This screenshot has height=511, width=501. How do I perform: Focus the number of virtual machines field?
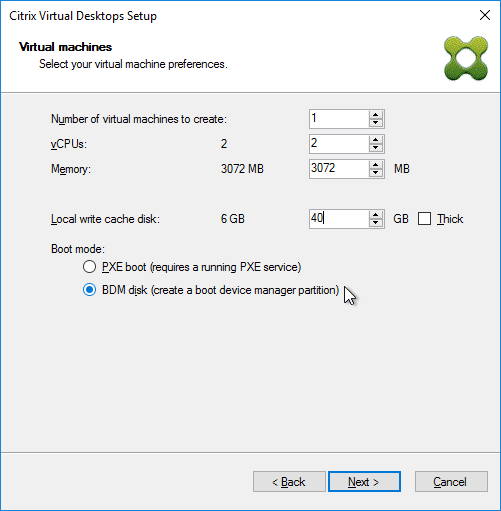pos(339,119)
